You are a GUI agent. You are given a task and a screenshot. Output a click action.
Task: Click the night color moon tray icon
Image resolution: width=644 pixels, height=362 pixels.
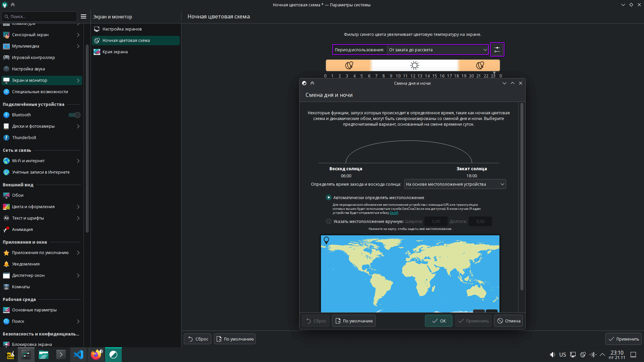[583, 355]
